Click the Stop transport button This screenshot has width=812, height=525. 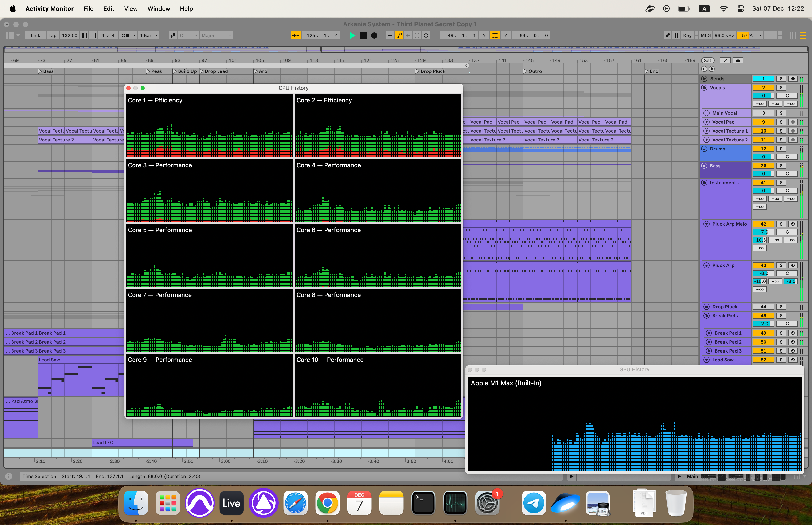pyautogui.click(x=363, y=35)
